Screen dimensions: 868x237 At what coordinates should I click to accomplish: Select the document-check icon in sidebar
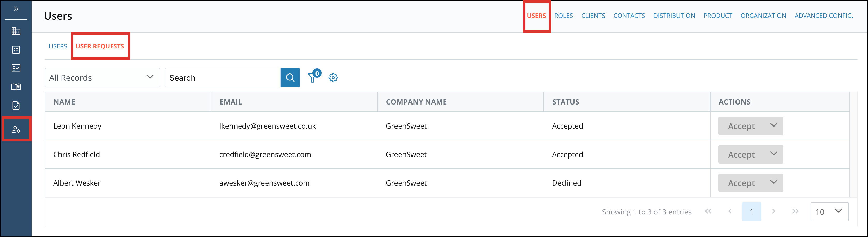[16, 105]
